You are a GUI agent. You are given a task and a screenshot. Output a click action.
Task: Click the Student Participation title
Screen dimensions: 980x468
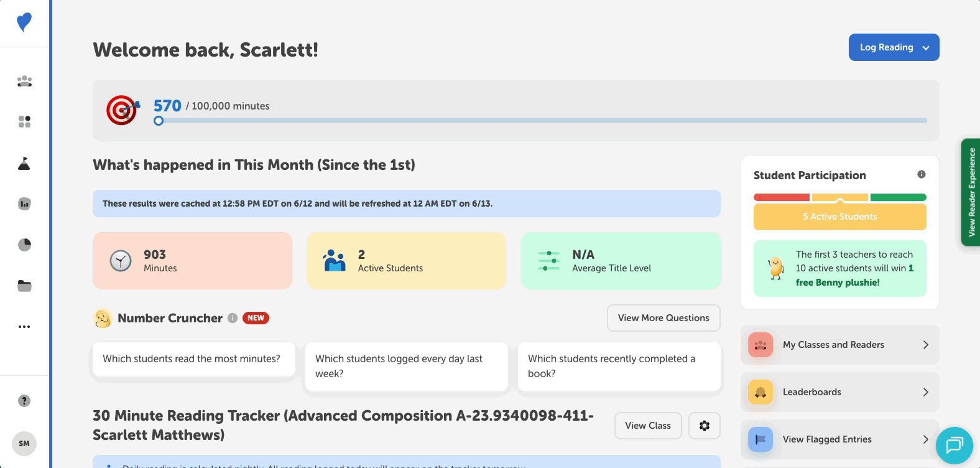click(810, 175)
